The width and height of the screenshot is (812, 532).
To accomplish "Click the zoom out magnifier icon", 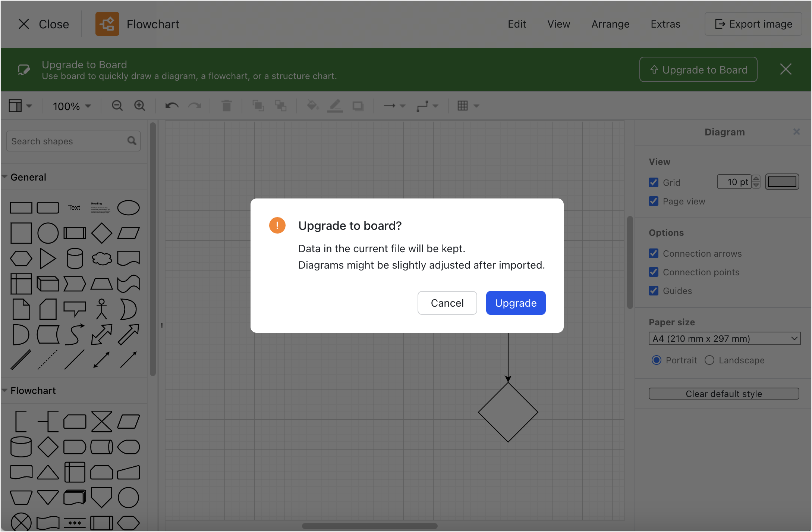I will pyautogui.click(x=117, y=106).
